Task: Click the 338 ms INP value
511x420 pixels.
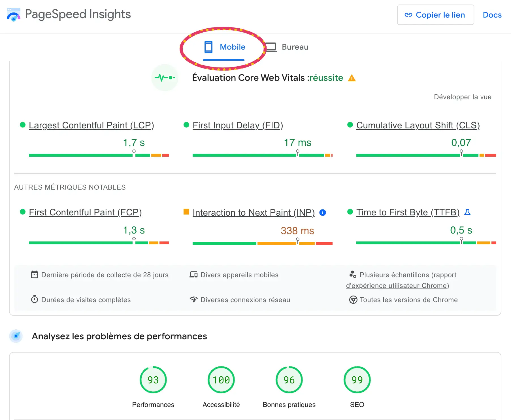Action: point(297,231)
